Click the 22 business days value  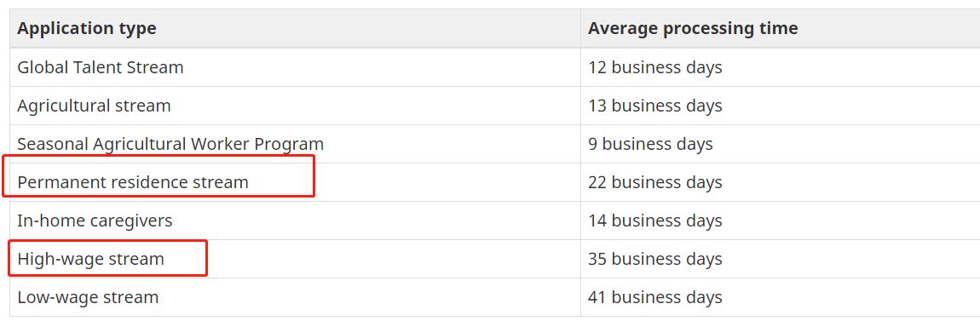pyautogui.click(x=655, y=182)
